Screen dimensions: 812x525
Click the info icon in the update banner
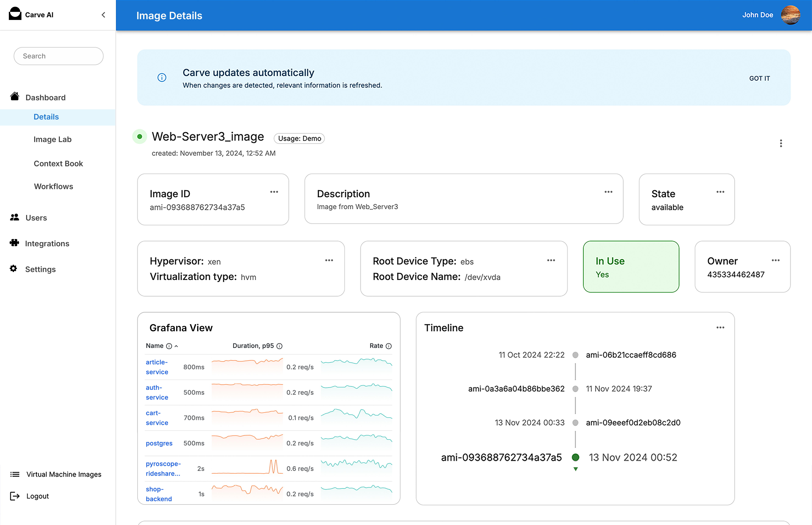162,78
